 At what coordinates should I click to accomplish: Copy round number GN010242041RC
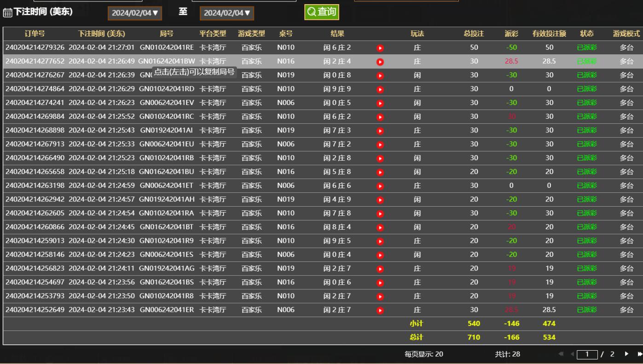(167, 116)
